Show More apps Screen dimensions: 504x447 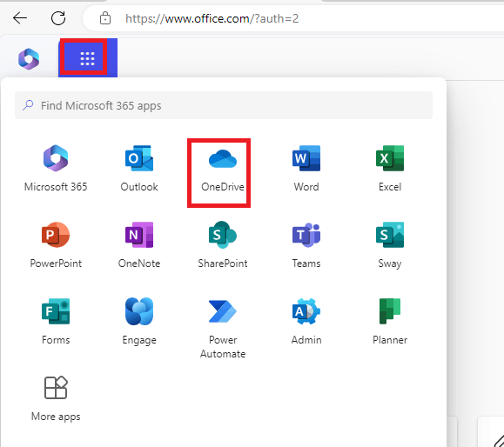[56, 398]
